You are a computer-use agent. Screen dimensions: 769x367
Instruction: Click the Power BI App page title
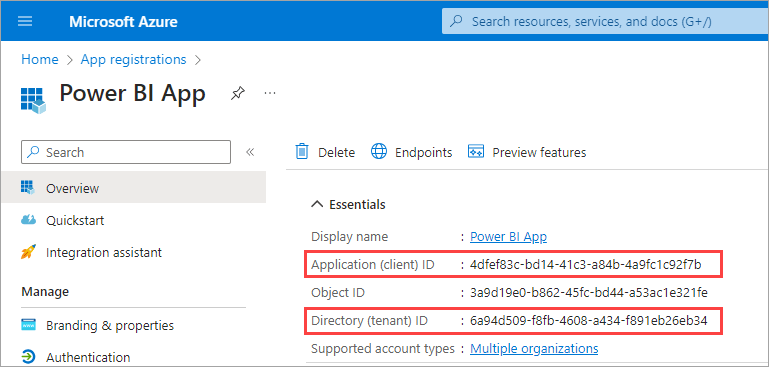132,93
